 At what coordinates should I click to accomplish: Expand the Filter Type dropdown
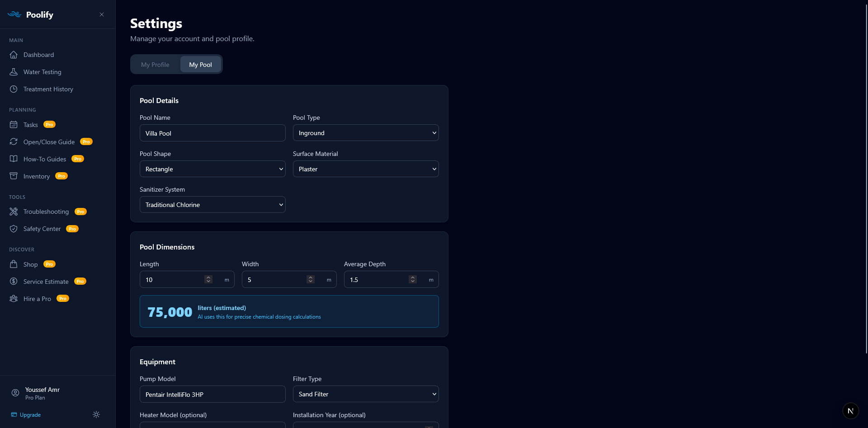[365, 394]
